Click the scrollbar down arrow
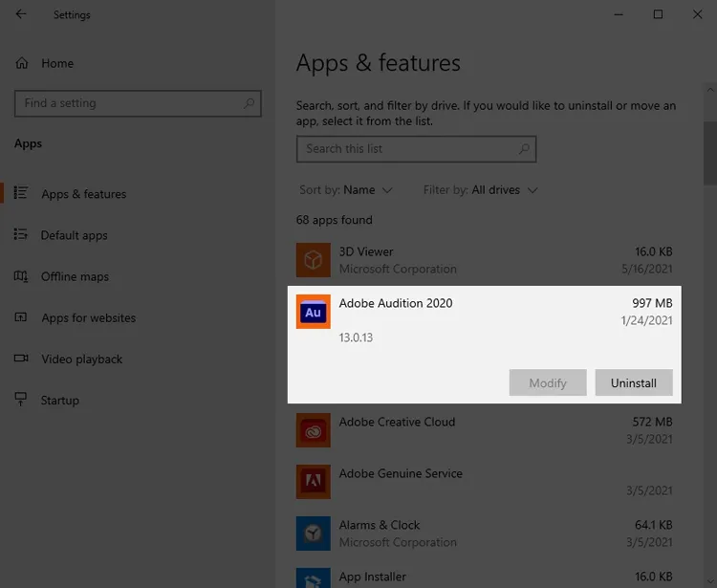Screen dimensions: 717x588 tap(710, 581)
